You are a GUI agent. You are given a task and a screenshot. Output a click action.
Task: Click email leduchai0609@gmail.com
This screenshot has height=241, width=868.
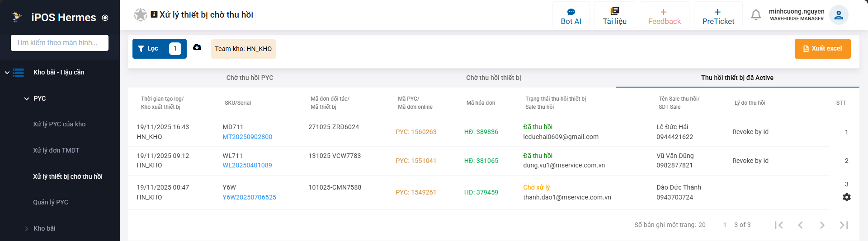click(561, 137)
